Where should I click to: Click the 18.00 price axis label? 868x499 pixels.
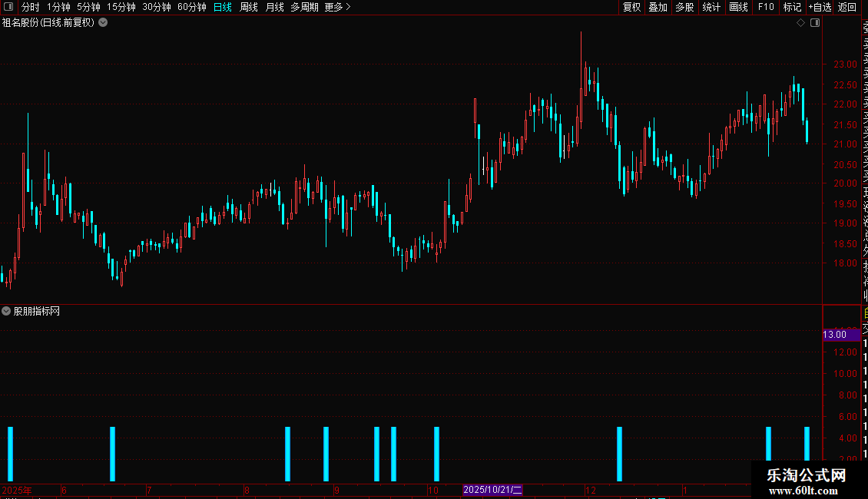[845, 263]
